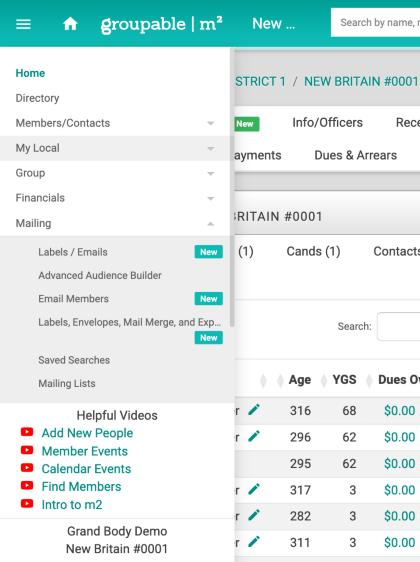Edit the member row with age 317
The image size is (420, 562).
pyautogui.click(x=254, y=489)
